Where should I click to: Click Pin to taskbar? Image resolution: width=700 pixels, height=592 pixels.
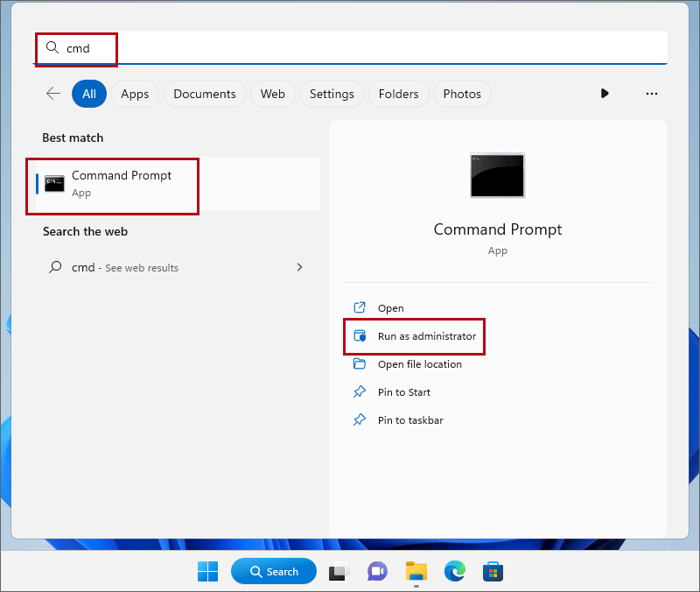pos(410,420)
